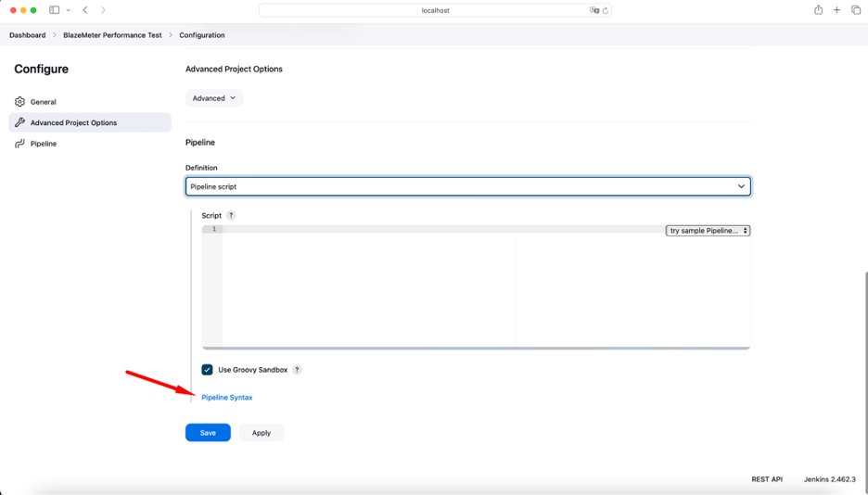Go to Dashboard breadcrumb
Screen dimensions: 868x495
[x=28, y=35]
